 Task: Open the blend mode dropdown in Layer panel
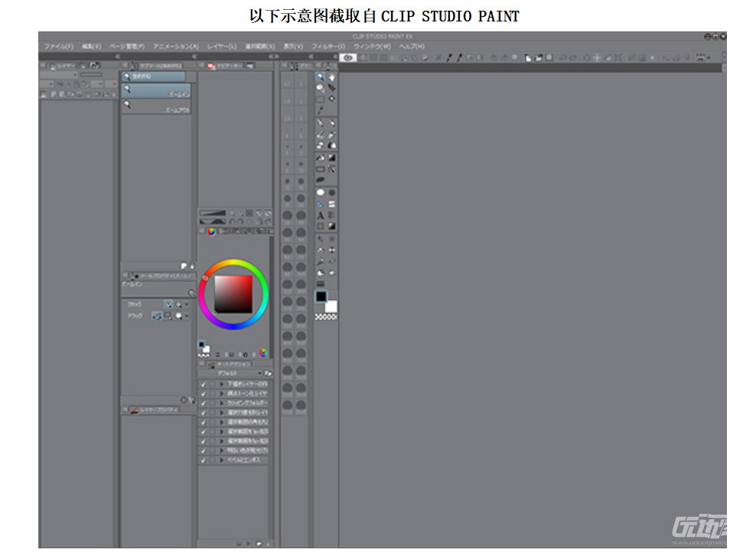[x=59, y=75]
